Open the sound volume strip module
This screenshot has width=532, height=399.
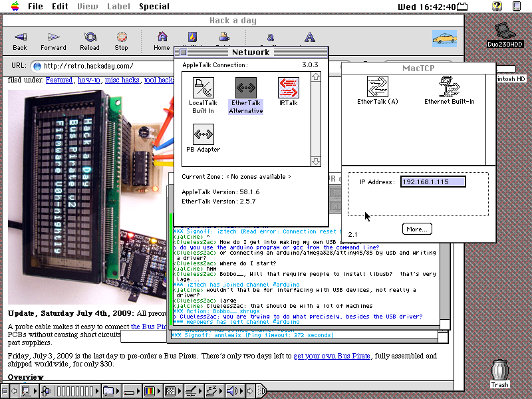[235, 391]
